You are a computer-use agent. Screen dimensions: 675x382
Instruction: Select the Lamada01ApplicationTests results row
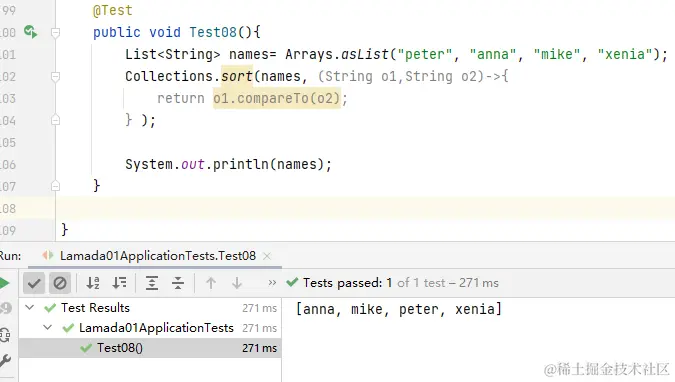pos(150,328)
